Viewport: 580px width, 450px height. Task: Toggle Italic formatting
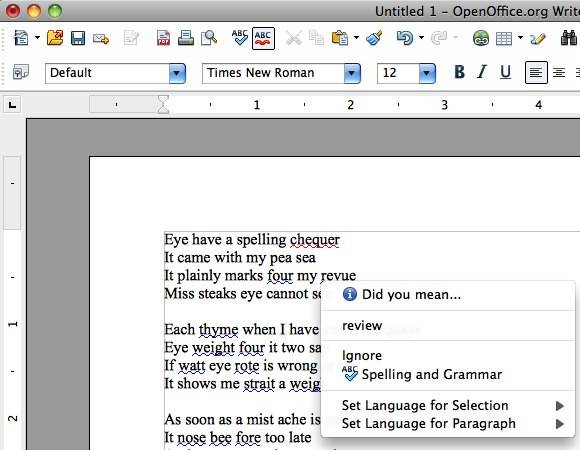[x=482, y=72]
